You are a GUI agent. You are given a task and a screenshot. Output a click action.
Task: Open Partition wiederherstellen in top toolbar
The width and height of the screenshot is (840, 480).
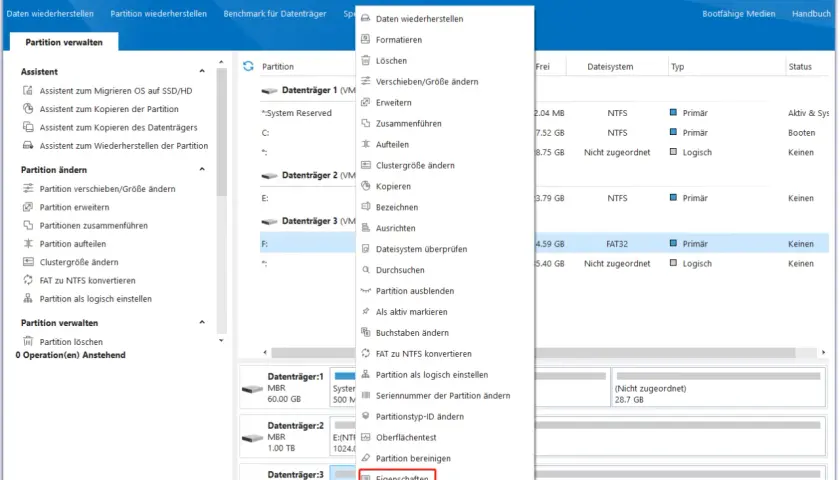coord(159,13)
